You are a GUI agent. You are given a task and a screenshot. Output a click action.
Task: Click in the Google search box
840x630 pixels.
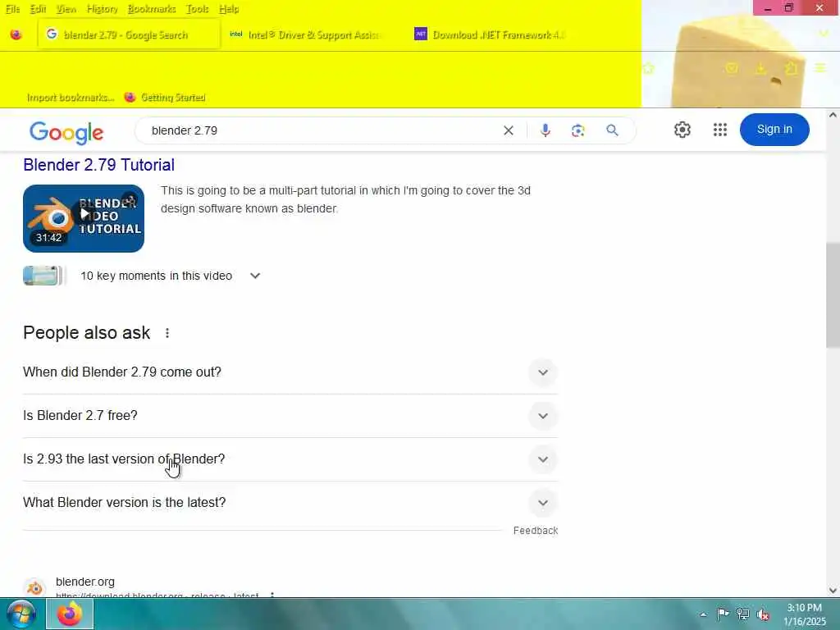pos(322,130)
